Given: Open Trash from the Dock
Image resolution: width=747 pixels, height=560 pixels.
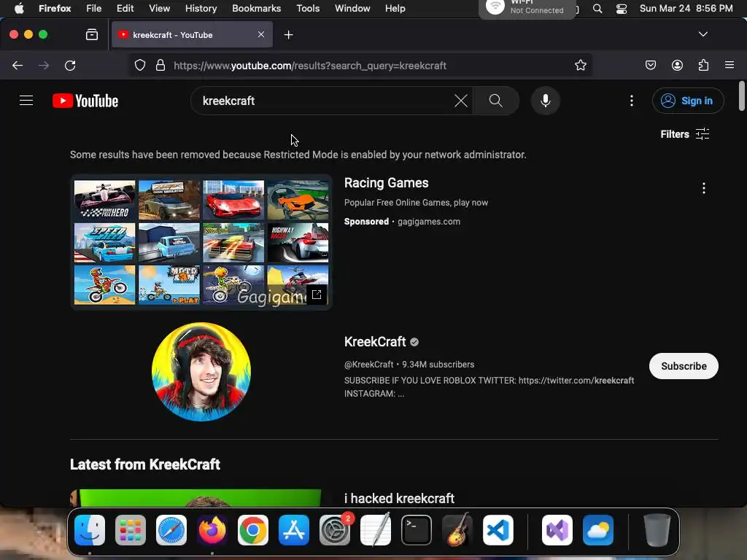Looking at the screenshot, I should point(657,530).
